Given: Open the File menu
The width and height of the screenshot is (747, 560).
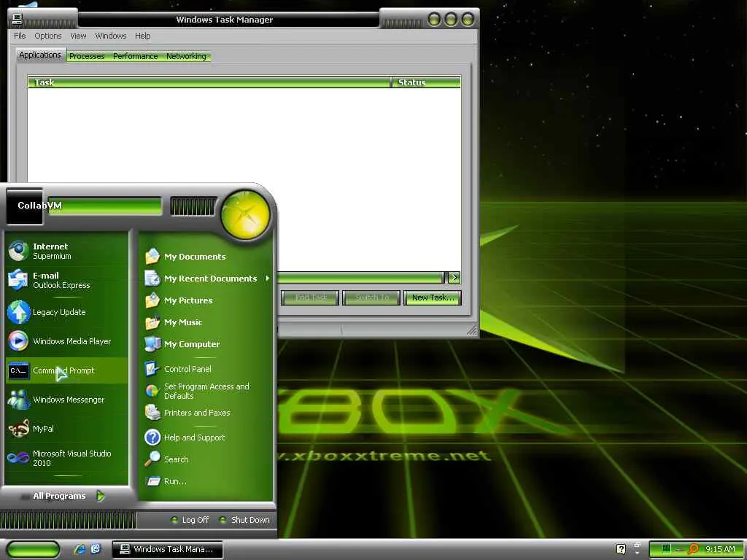Looking at the screenshot, I should [20, 36].
